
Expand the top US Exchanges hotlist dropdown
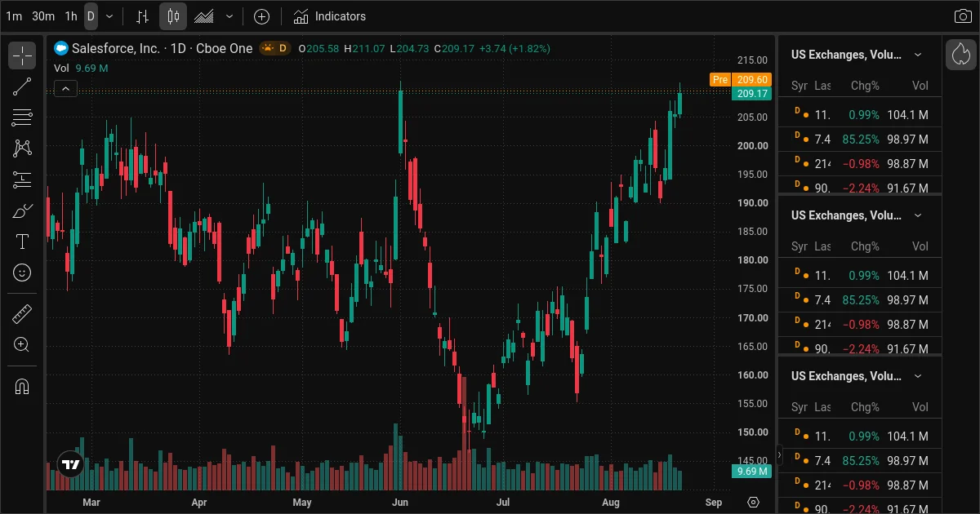pyautogui.click(x=918, y=55)
